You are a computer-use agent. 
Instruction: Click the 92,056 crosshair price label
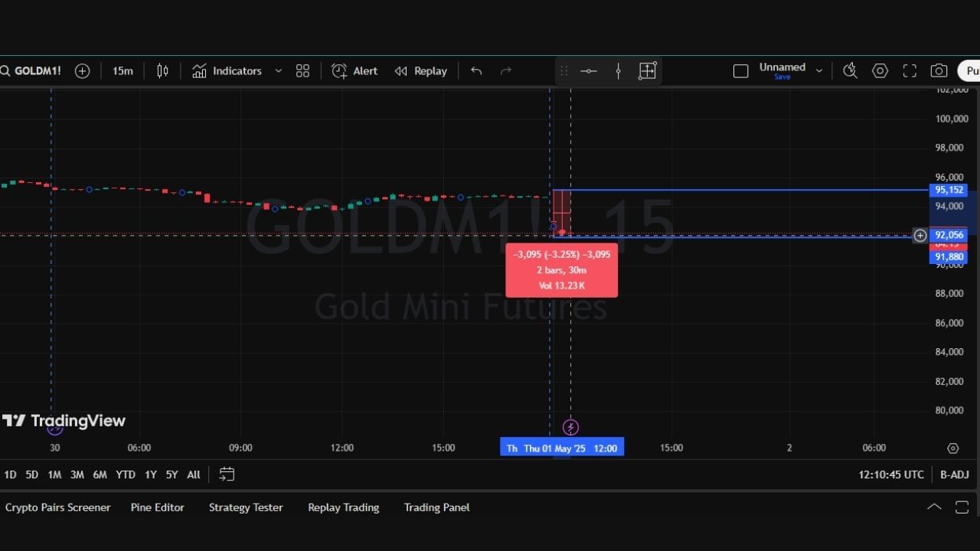949,235
